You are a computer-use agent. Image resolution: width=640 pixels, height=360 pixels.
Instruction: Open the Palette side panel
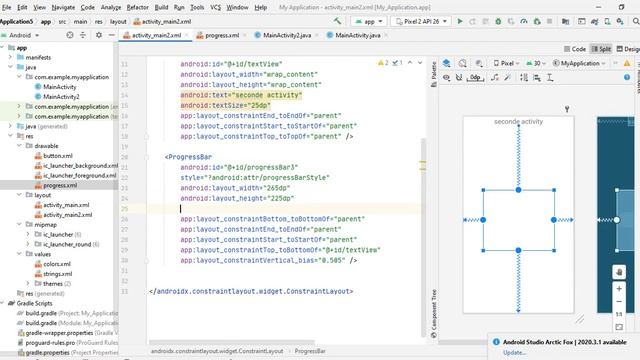tap(433, 74)
